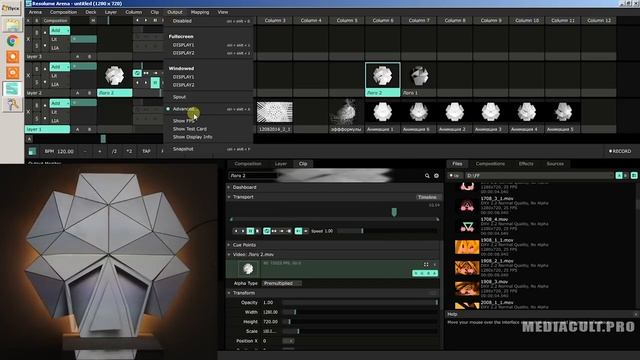Image resolution: width=640 pixels, height=360 pixels.
Task: Adjust the Opacity slider
Action: point(360,302)
